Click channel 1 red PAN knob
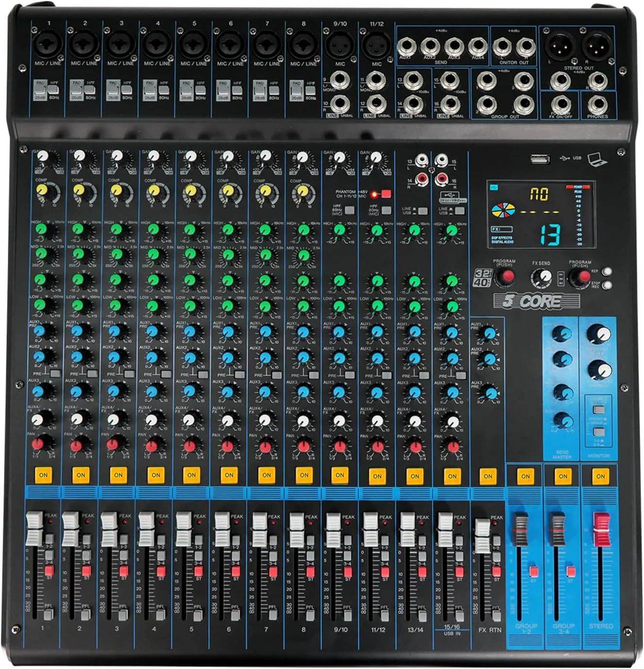Screen dimensions: 644x669 (x=42, y=444)
